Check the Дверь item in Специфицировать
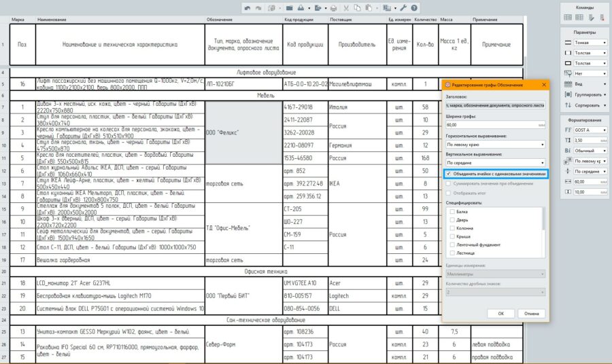The height and width of the screenshot is (364, 612). point(452,220)
